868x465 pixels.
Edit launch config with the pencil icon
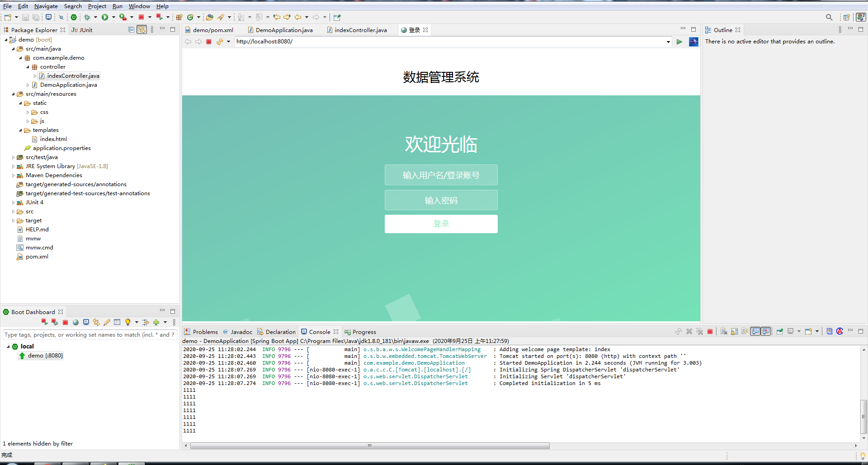pos(107,322)
